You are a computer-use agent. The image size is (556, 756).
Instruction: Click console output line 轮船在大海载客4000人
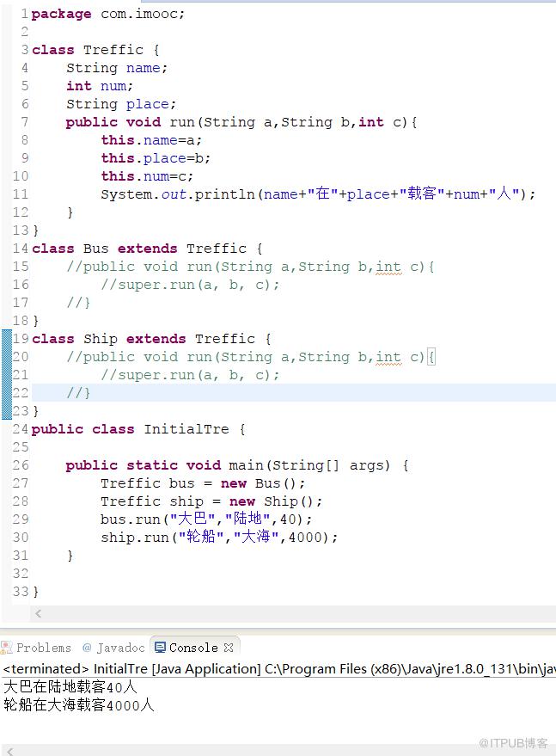78,705
